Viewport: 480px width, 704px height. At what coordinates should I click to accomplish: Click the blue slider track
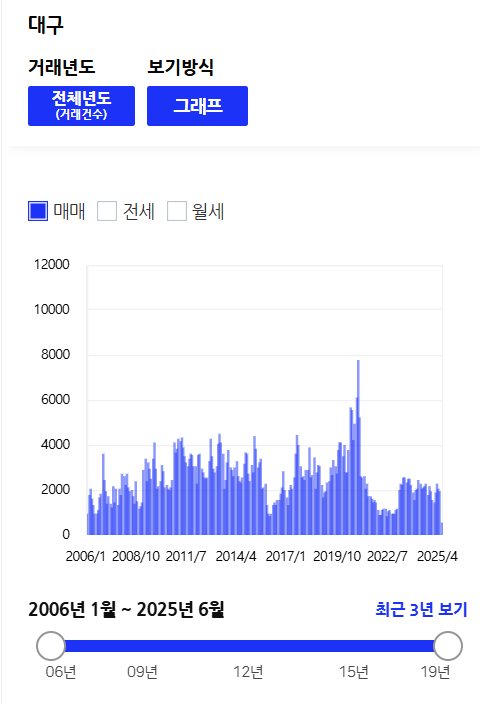(x=249, y=646)
